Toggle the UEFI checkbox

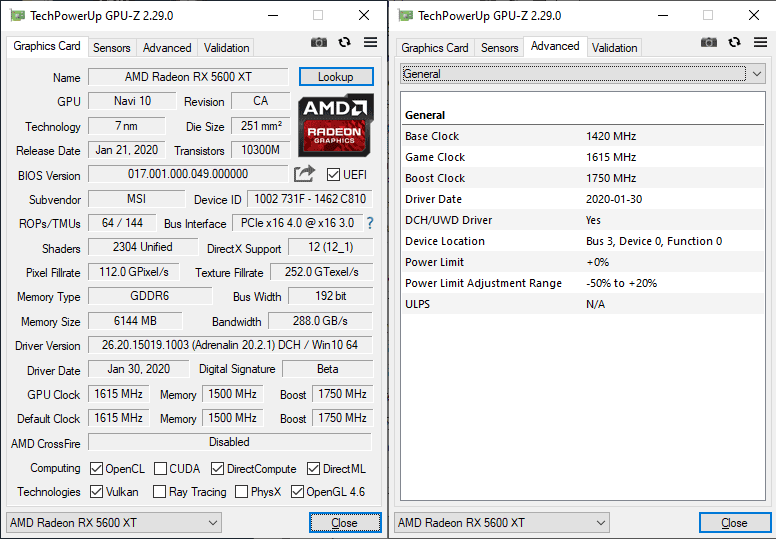coord(333,175)
